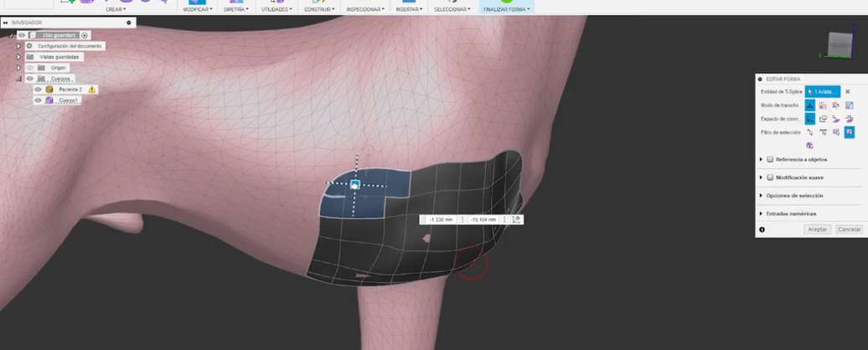The image size is (868, 350).
Task: Open SIMETRÍA dropdown menu
Action: coord(235,9)
